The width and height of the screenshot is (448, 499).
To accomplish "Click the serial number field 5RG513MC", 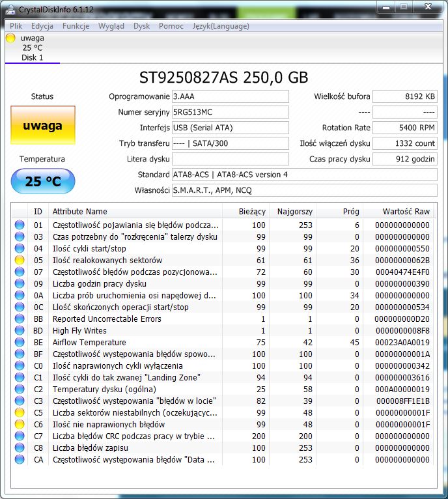I will 231,112.
